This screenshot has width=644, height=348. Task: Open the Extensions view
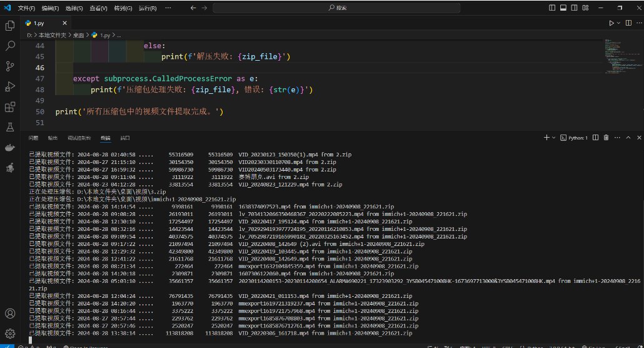(10, 107)
